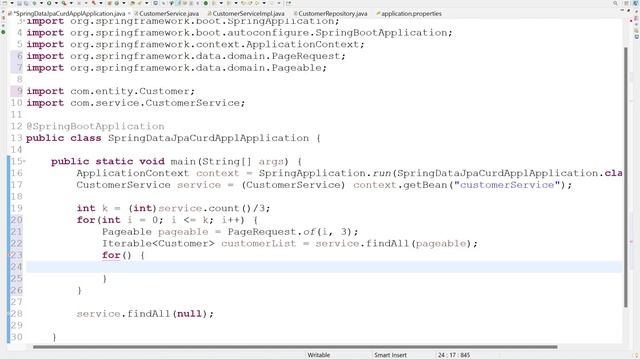Click 'ApplicationContext' type on line 16

point(133,173)
